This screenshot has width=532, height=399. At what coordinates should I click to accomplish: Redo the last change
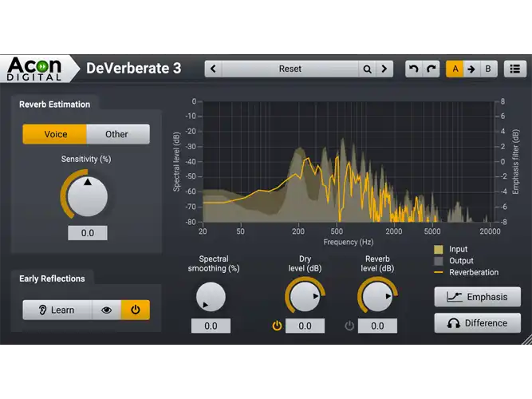pos(432,69)
